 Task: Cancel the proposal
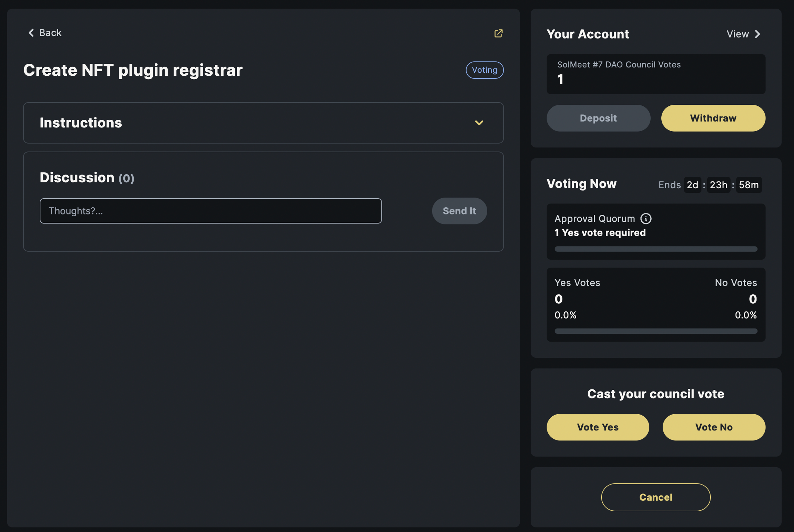tap(655, 497)
